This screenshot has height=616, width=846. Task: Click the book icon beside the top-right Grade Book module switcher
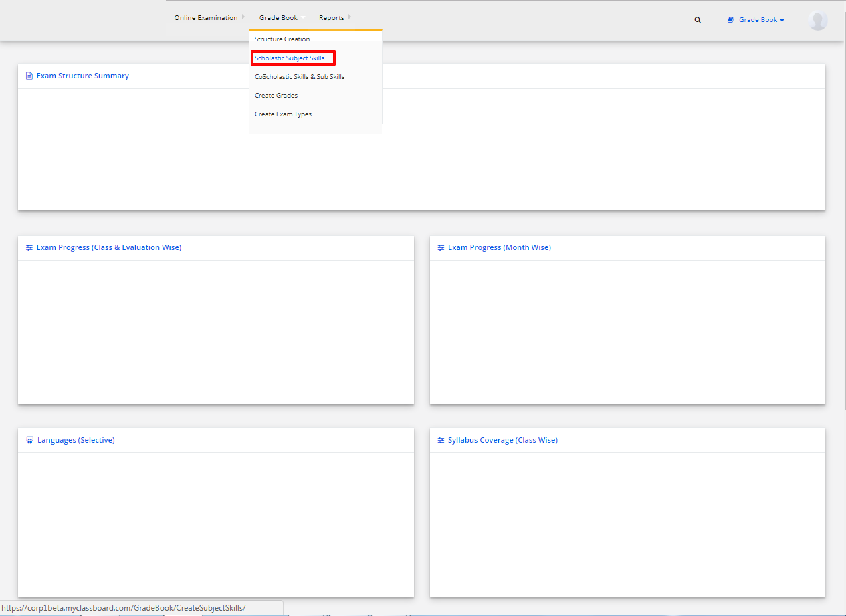point(731,20)
